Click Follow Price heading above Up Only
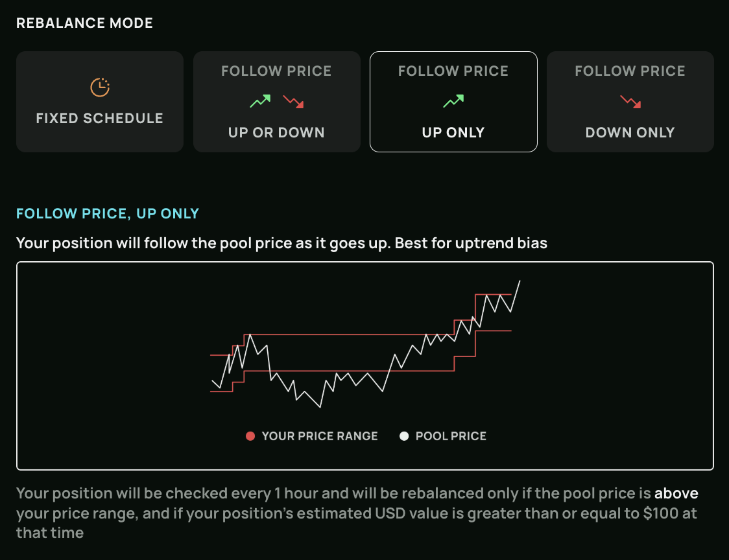 [453, 71]
